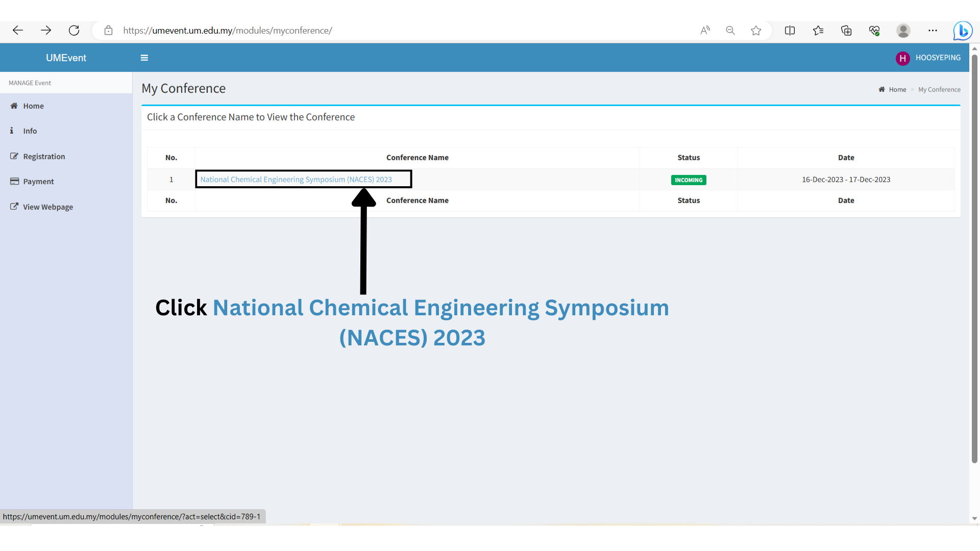Open Payment in the sidebar
Viewport: 980px width, 551px height.
click(38, 182)
